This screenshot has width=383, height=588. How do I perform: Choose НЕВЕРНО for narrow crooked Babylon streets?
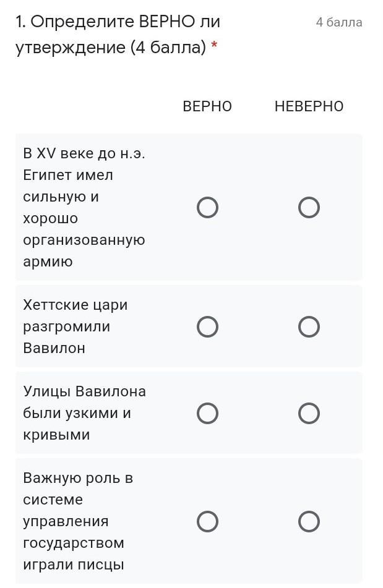(x=309, y=413)
